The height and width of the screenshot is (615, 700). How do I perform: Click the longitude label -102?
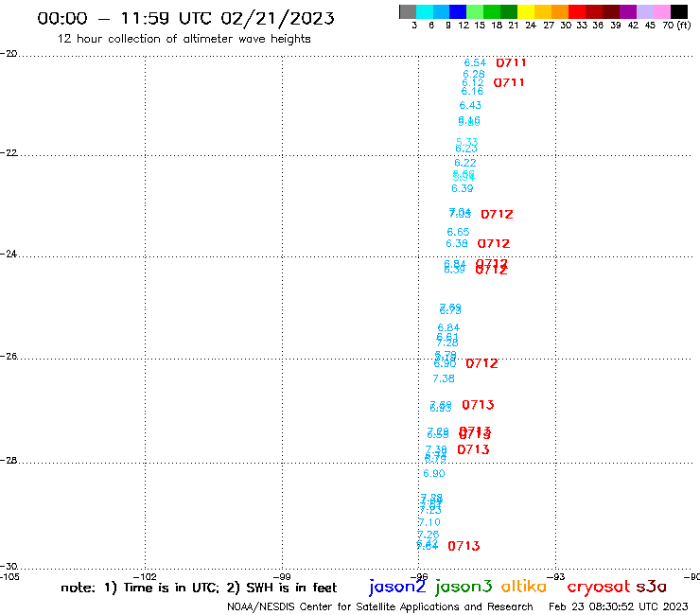pos(145,577)
